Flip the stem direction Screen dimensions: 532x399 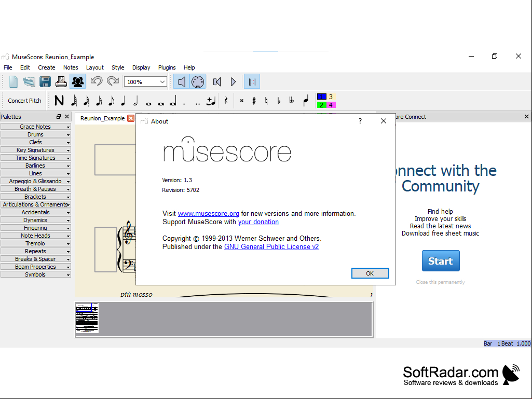(x=306, y=101)
